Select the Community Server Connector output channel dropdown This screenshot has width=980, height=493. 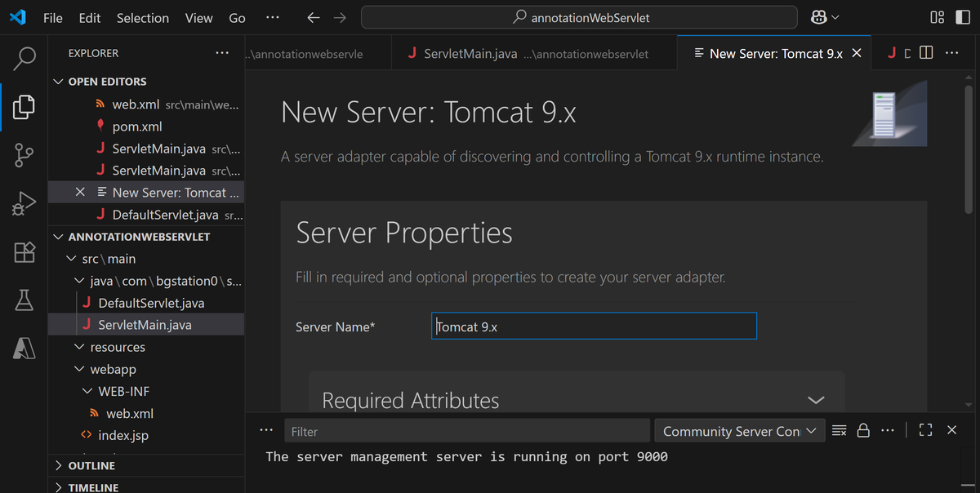pos(739,431)
